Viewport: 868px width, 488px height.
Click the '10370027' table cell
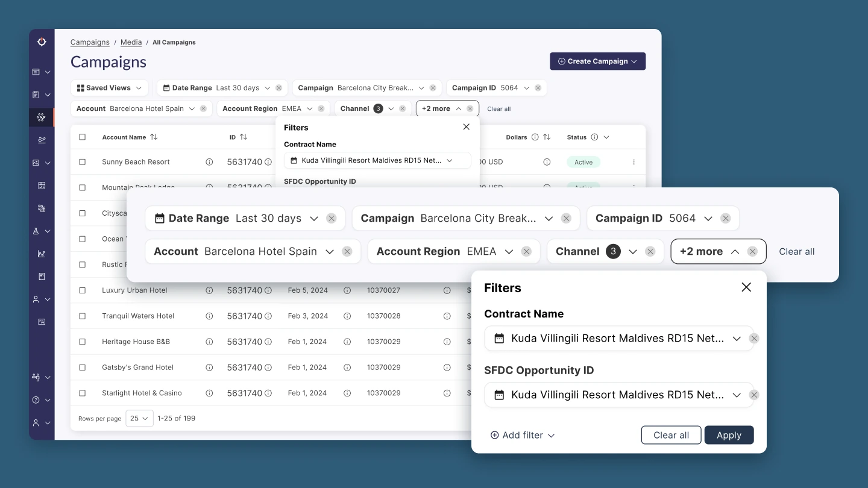[384, 290]
